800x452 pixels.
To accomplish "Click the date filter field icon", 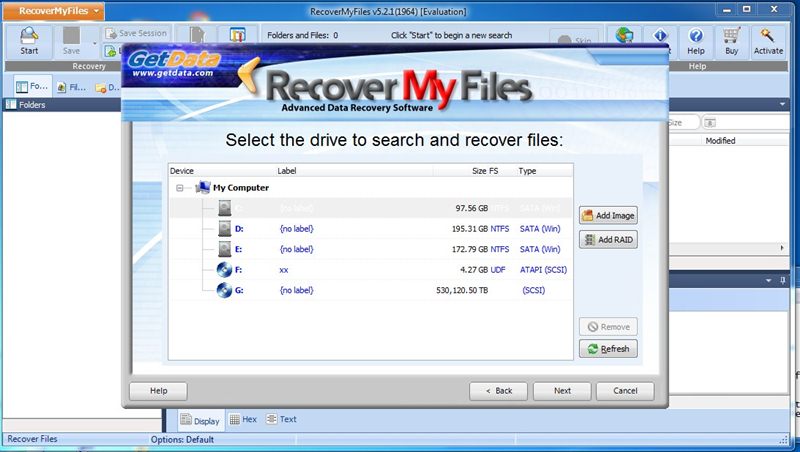I will click(x=710, y=122).
